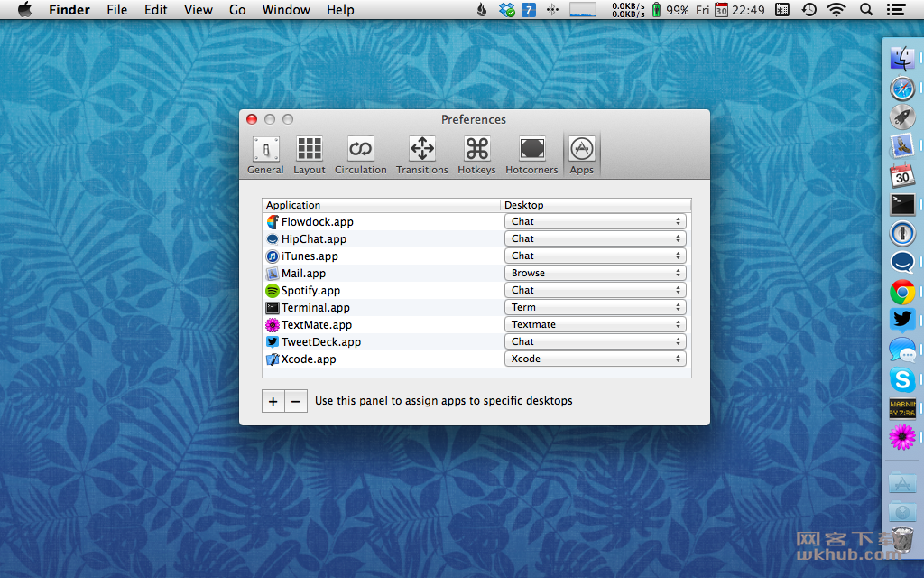
Task: Click the blue number 7 menu bar icon
Action: click(529, 9)
